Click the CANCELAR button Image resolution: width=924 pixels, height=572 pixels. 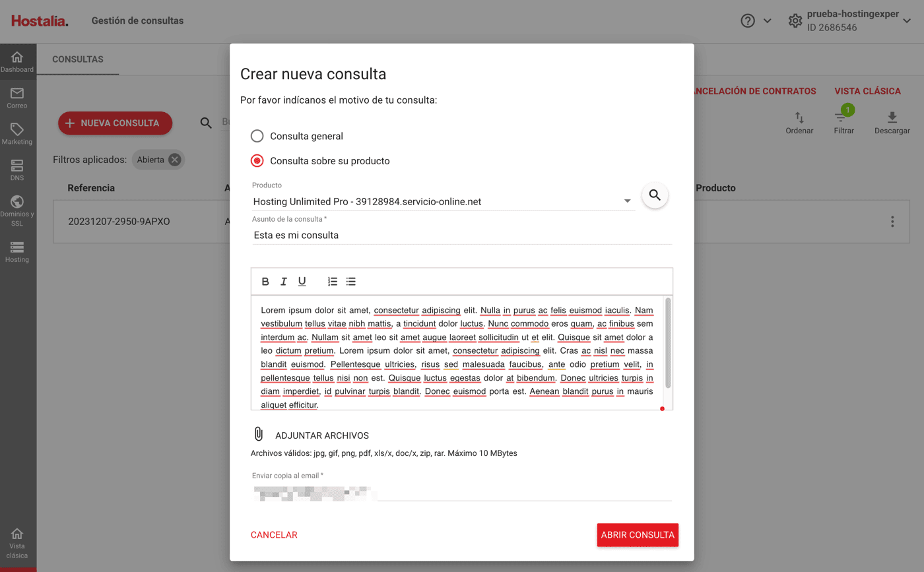point(274,535)
